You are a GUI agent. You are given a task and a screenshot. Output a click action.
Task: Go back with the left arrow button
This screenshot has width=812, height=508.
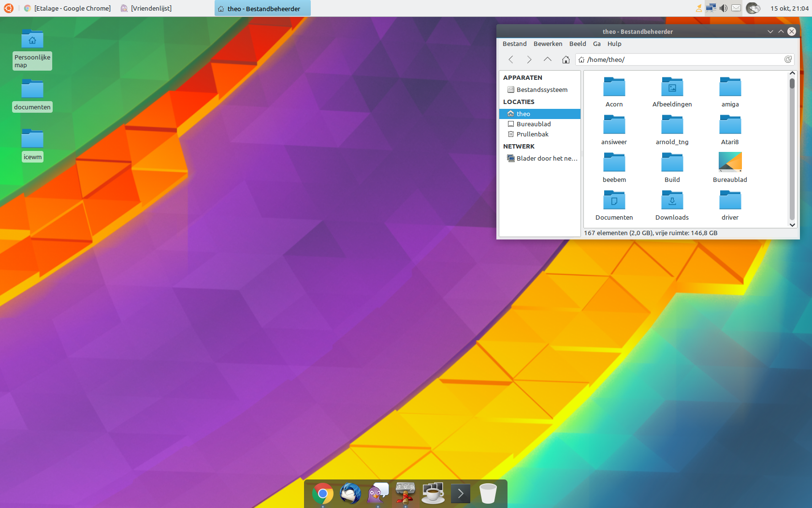pos(511,60)
